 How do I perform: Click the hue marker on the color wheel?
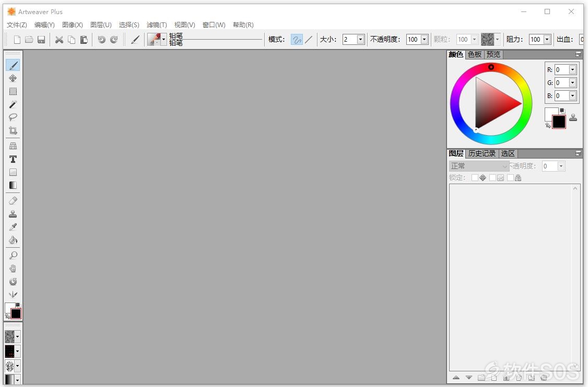click(x=491, y=67)
